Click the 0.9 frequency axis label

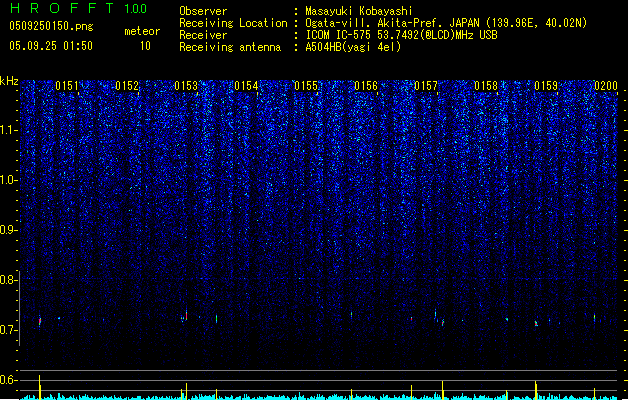(9, 230)
